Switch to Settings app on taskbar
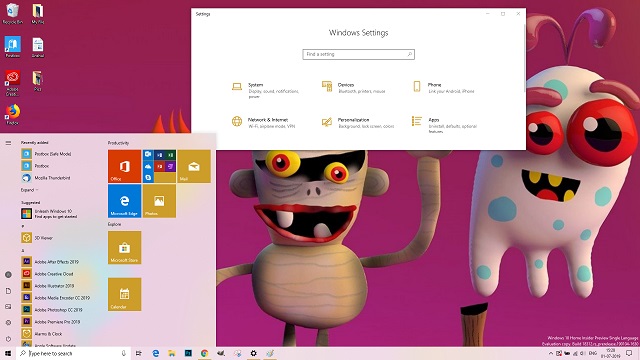 pyautogui.click(x=253, y=353)
